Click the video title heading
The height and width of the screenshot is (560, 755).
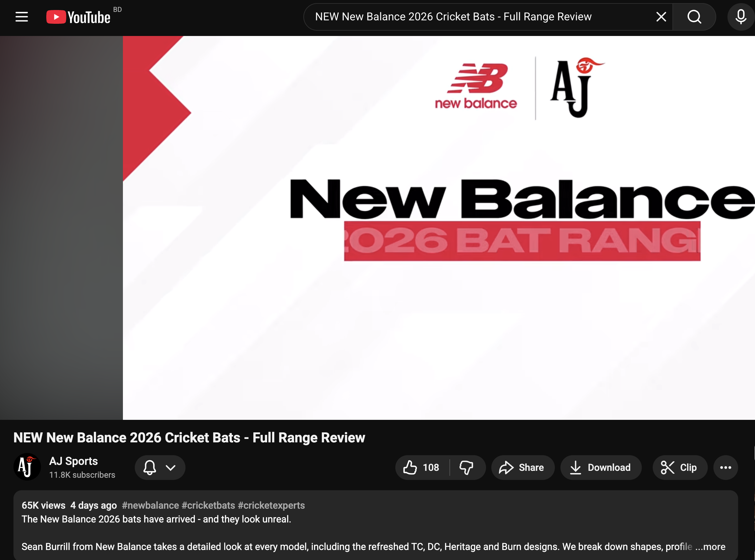click(190, 438)
